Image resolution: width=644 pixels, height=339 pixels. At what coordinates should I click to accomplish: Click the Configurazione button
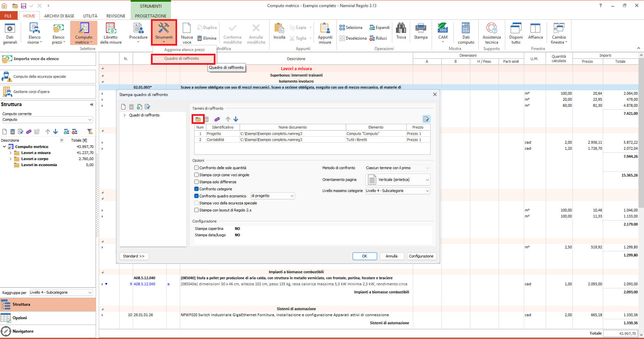pos(421,256)
